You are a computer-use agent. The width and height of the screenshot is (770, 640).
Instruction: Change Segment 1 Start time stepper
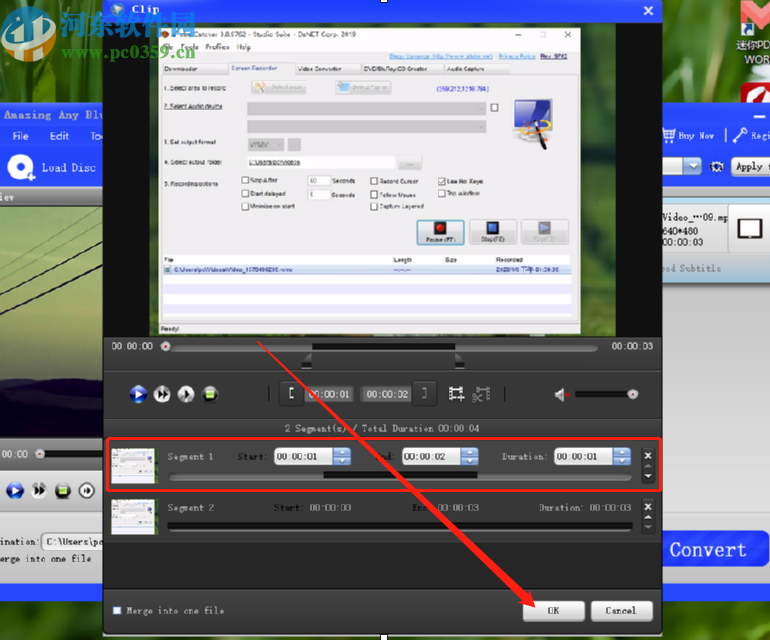pos(342,456)
